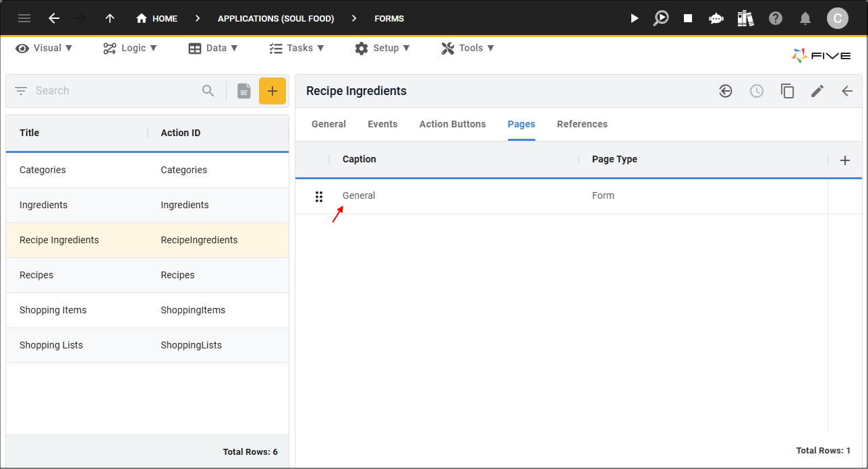Open the hamburger navigation menu

[x=24, y=18]
